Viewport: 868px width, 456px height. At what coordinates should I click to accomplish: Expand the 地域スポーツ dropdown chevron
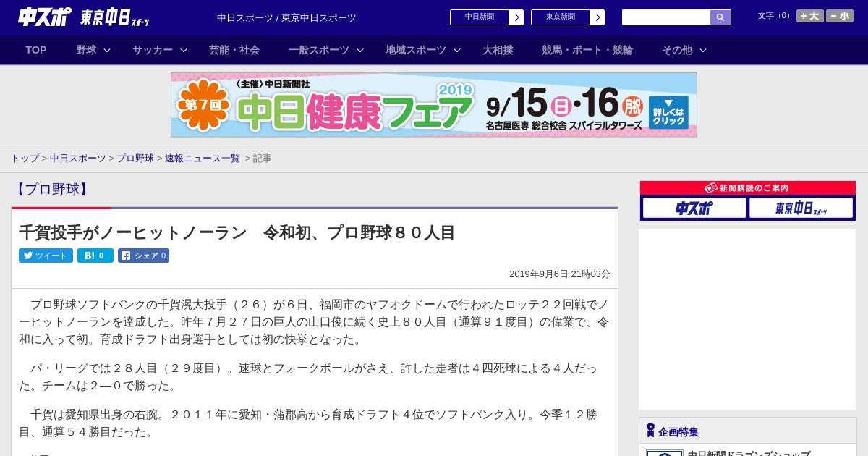click(457, 50)
